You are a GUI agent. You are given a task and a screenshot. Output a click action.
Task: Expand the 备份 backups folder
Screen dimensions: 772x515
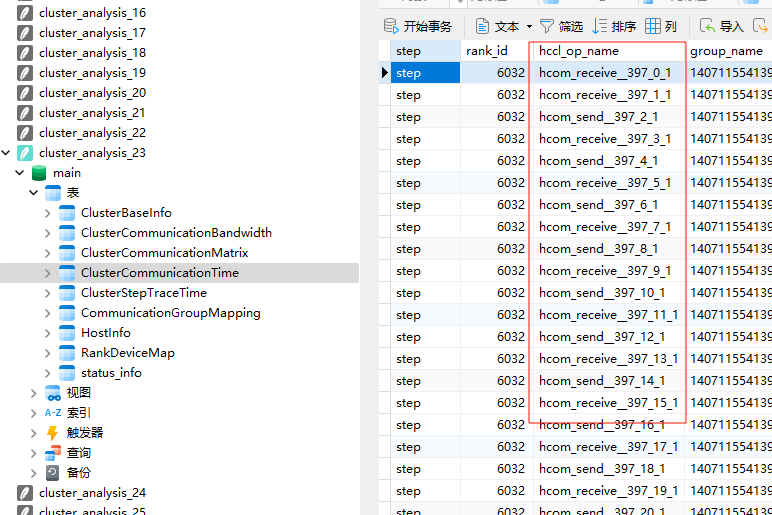coord(33,473)
